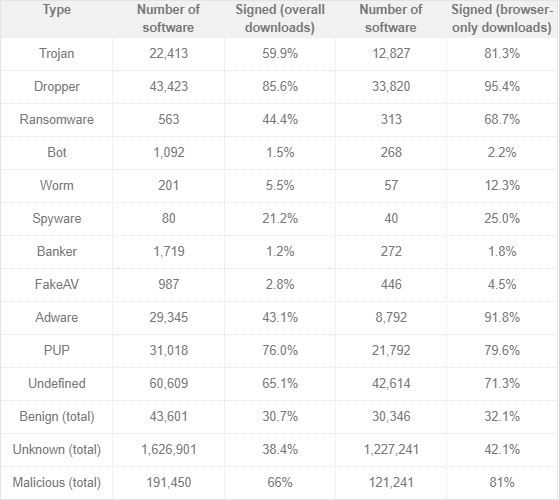The height and width of the screenshot is (500, 559).
Task: Click the Signed (browser-only downloads) header
Action: (x=502, y=19)
